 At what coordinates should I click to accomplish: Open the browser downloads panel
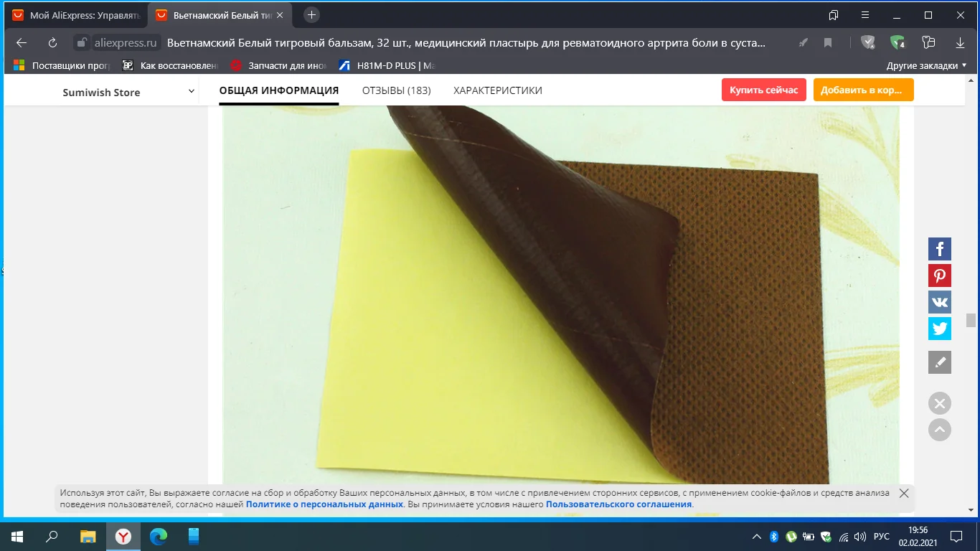tap(960, 43)
